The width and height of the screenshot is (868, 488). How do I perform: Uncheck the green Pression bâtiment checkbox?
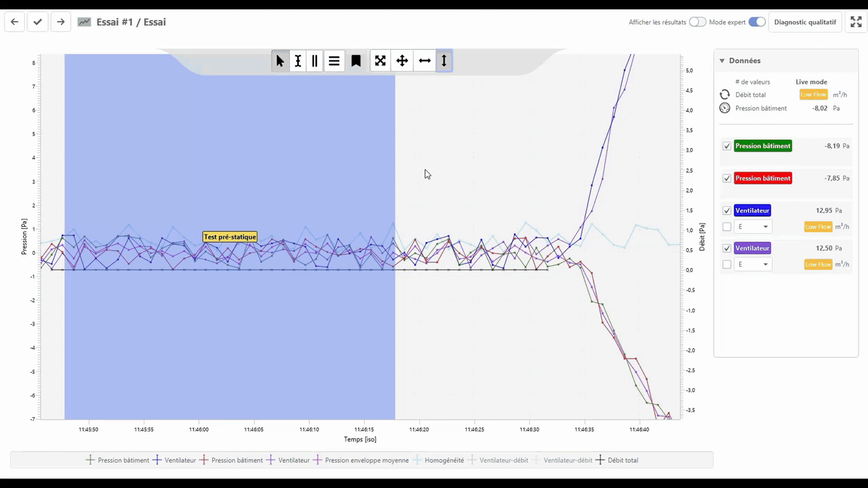727,146
